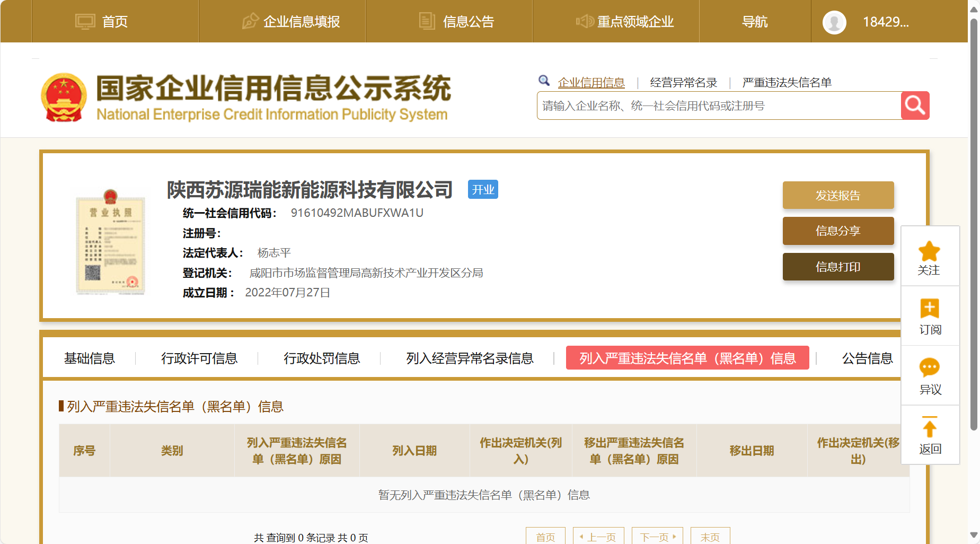Select 企业信用信息 search type
This screenshot has width=980, height=544.
coord(591,83)
